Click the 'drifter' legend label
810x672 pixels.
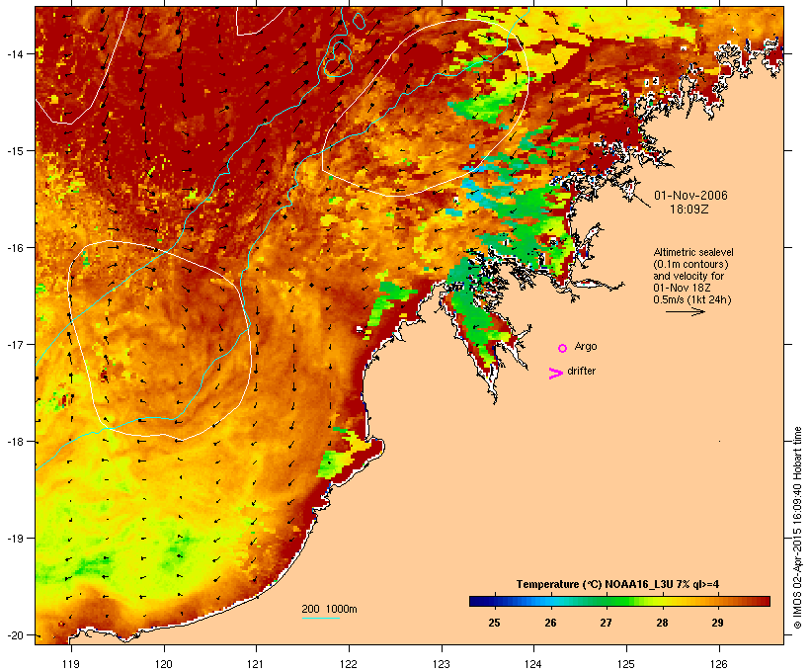(581, 371)
